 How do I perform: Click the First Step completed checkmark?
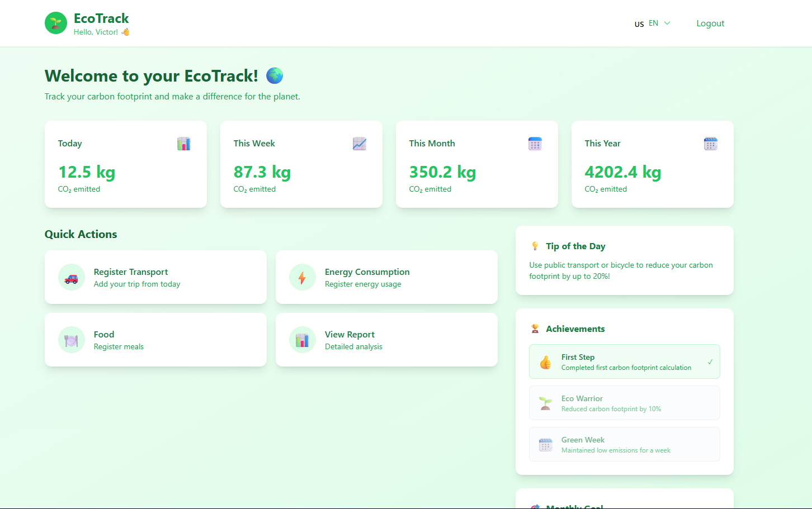(710, 361)
